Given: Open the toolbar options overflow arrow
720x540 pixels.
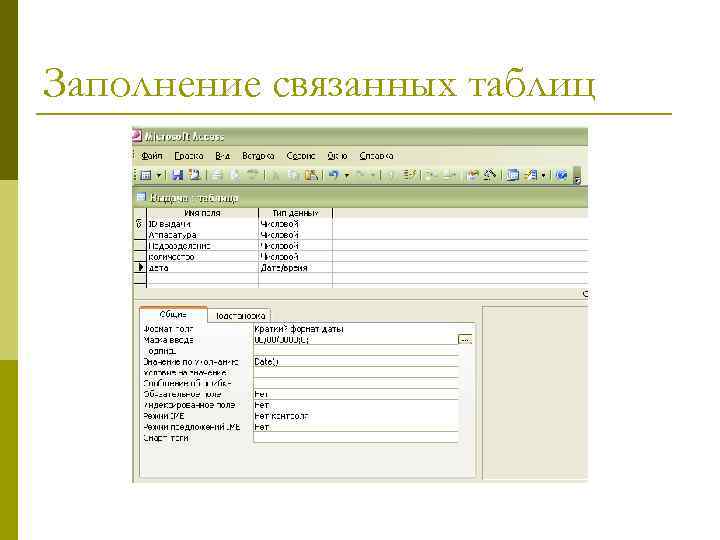Looking at the screenshot, I should click(578, 176).
